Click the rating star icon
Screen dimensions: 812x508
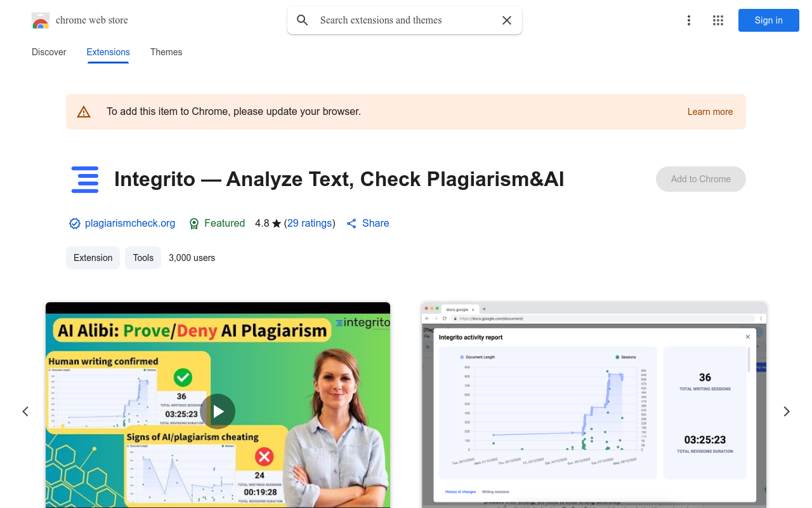click(277, 224)
